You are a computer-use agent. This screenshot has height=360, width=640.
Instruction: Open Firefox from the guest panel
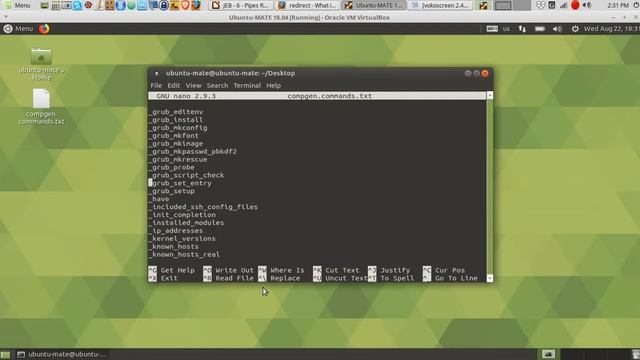click(44, 29)
